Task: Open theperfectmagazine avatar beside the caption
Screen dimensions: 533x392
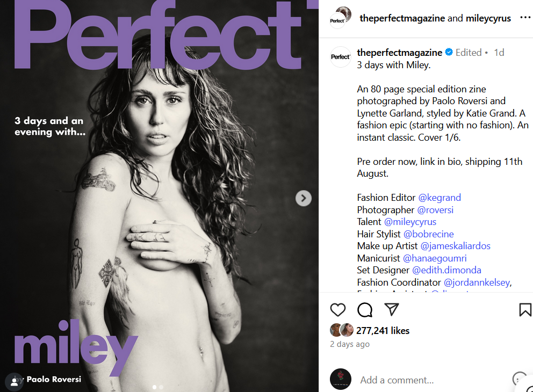Action: 340,57
